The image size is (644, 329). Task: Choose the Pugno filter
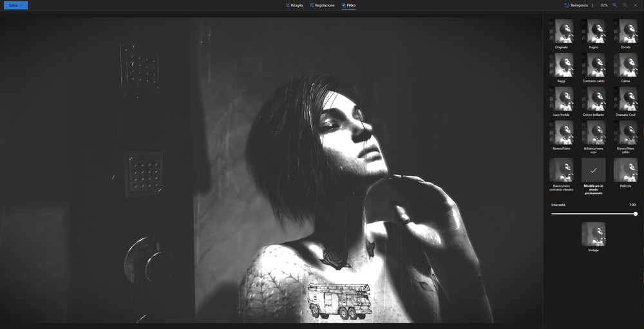pos(593,32)
